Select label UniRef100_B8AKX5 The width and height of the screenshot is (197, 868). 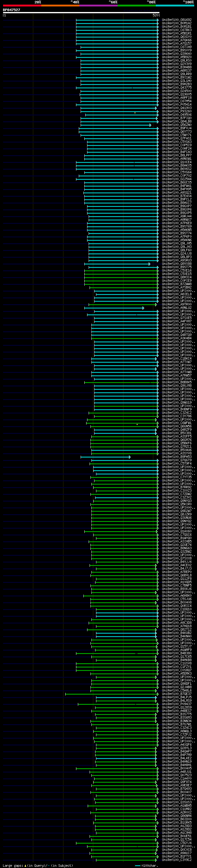pyautogui.click(x=176, y=165)
